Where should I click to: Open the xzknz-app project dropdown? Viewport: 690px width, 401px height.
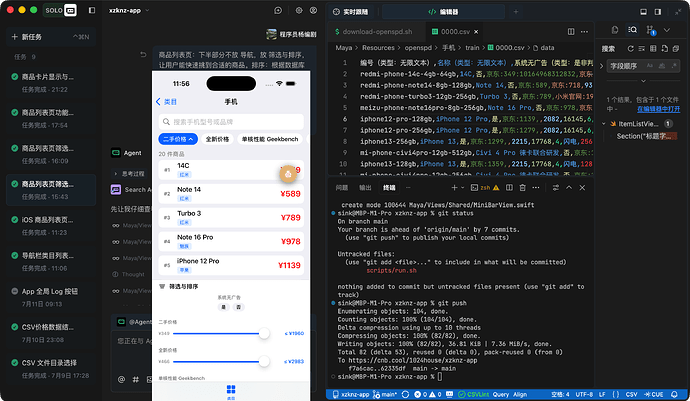click(129, 10)
